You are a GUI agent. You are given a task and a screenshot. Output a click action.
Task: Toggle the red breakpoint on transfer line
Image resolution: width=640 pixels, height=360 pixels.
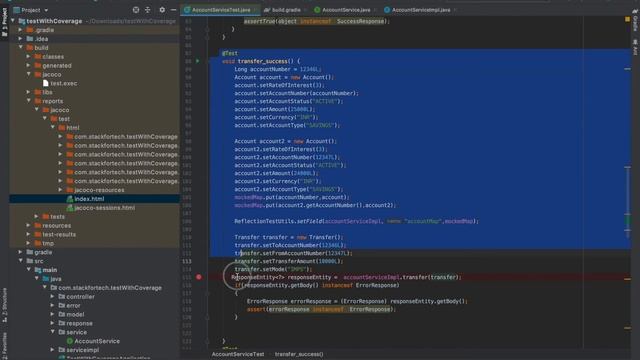[x=199, y=277]
